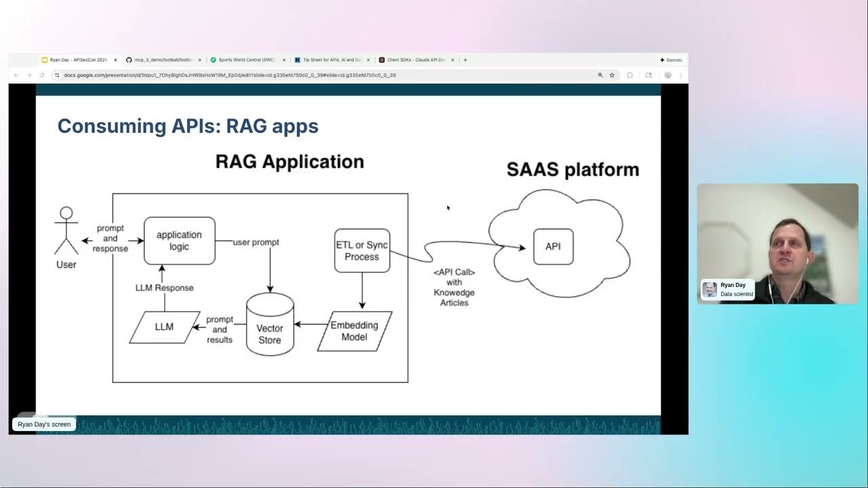Click the Gemini button in browser
The width and height of the screenshot is (868, 488).
671,60
